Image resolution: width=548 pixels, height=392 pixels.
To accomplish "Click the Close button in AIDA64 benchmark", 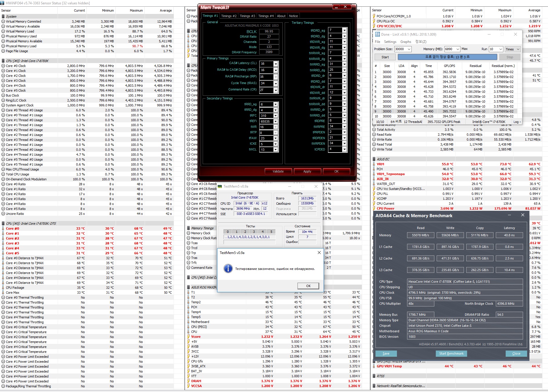I will point(516,353).
